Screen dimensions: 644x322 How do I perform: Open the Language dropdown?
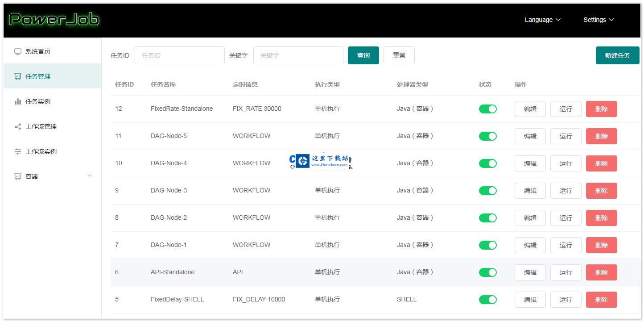[x=542, y=20]
